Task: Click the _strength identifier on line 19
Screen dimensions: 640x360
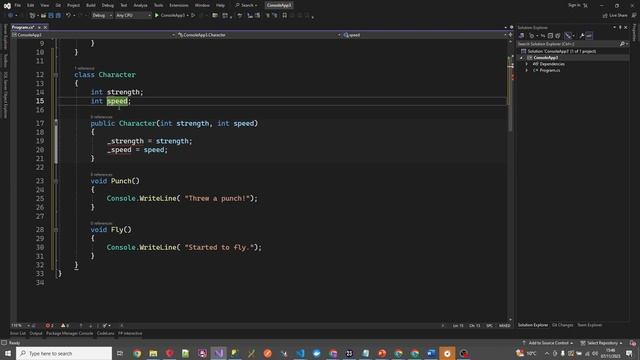Action: tap(125, 141)
